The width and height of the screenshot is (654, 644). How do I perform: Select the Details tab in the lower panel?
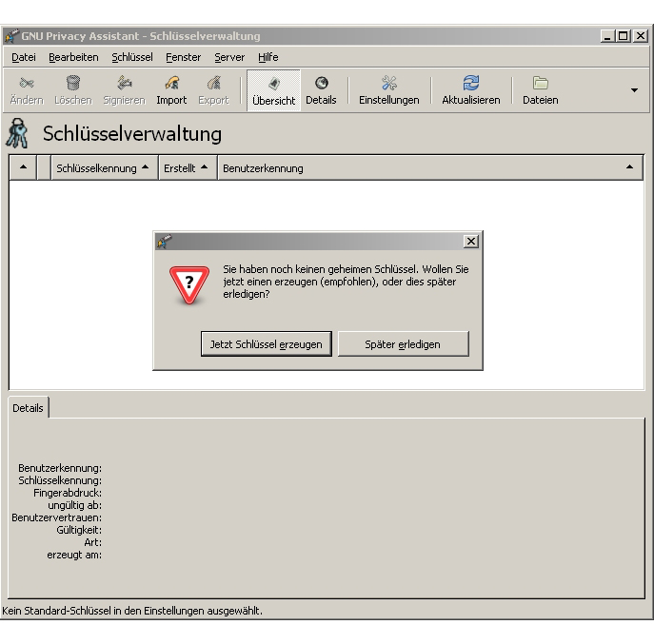(28, 408)
